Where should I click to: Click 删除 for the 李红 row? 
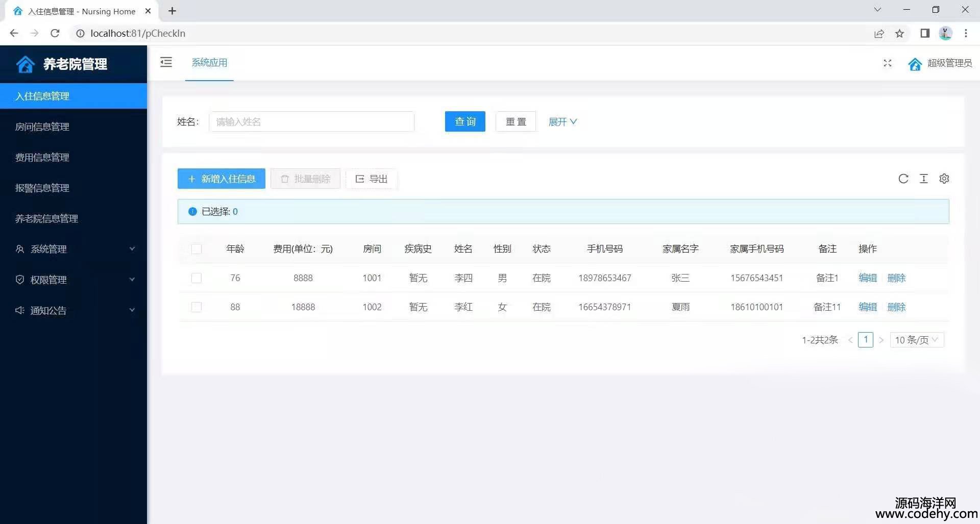point(896,307)
